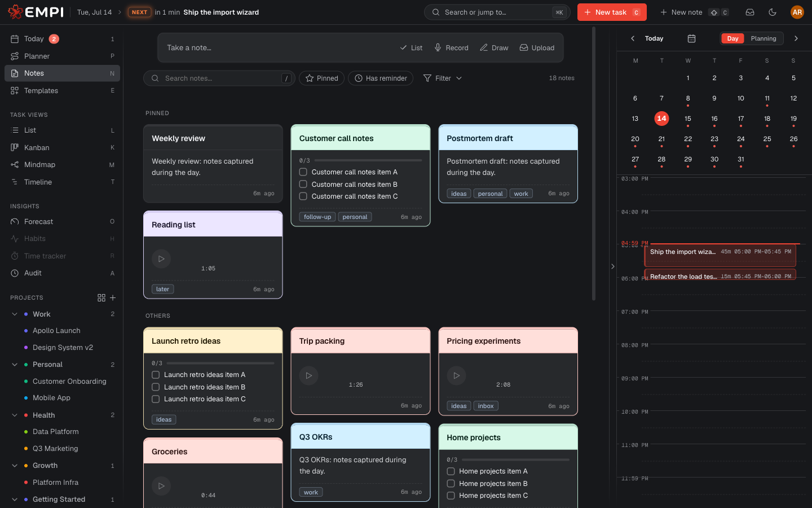The width and height of the screenshot is (812, 508).
Task: Collapse the Growth project group
Action: coord(15,466)
